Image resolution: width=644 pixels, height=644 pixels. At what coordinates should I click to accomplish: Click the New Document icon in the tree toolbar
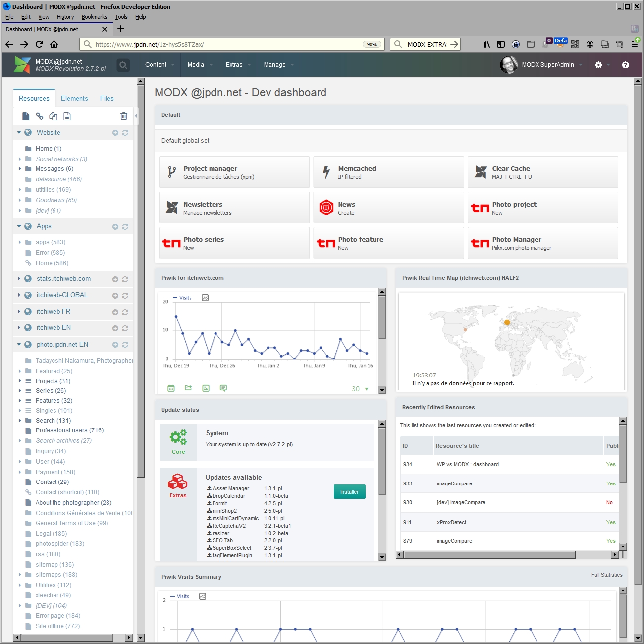26,116
